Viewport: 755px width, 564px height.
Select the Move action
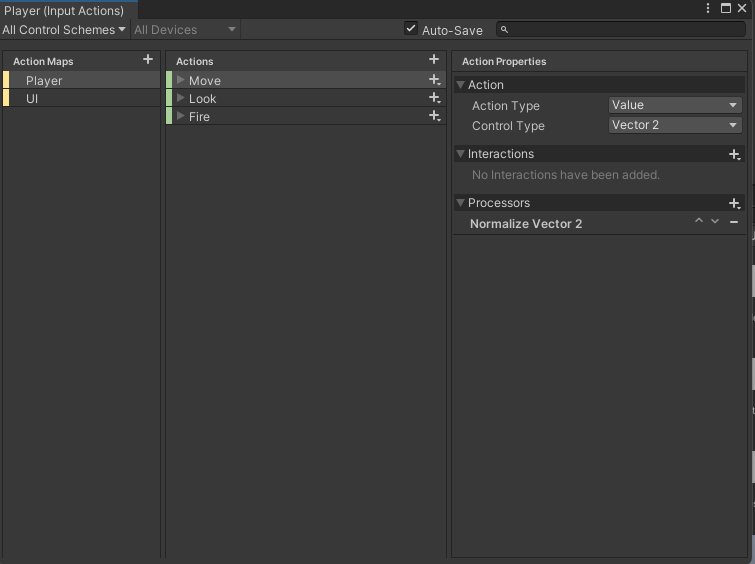click(306, 80)
